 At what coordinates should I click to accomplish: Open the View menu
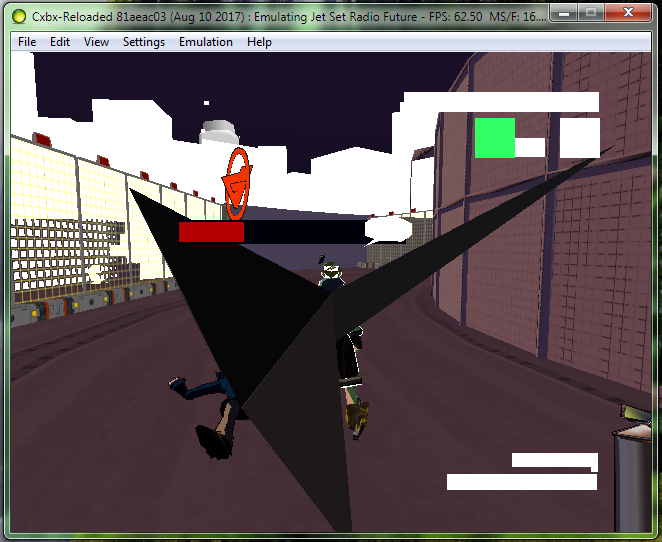tap(96, 42)
